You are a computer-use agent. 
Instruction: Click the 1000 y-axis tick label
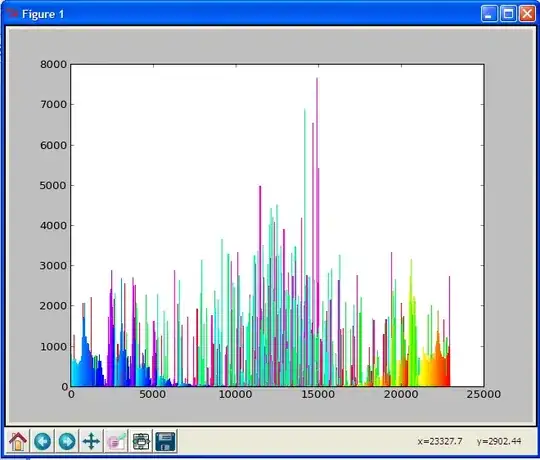pos(53,346)
